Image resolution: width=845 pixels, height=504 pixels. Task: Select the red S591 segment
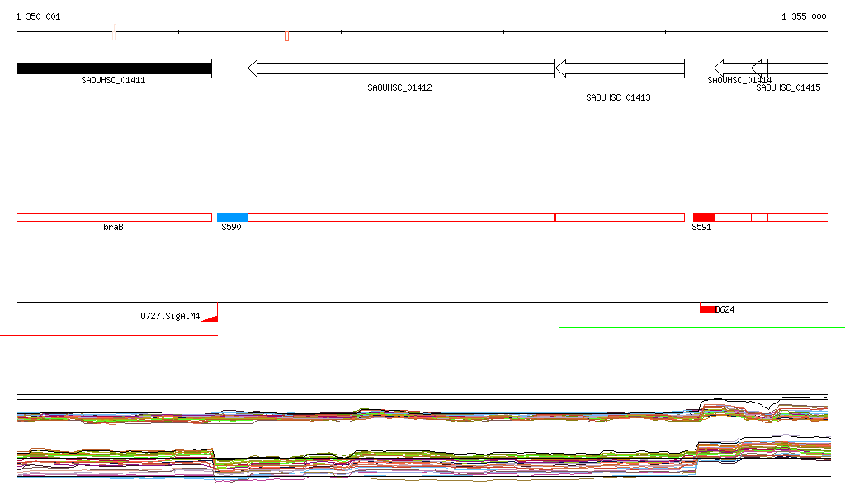click(x=704, y=218)
